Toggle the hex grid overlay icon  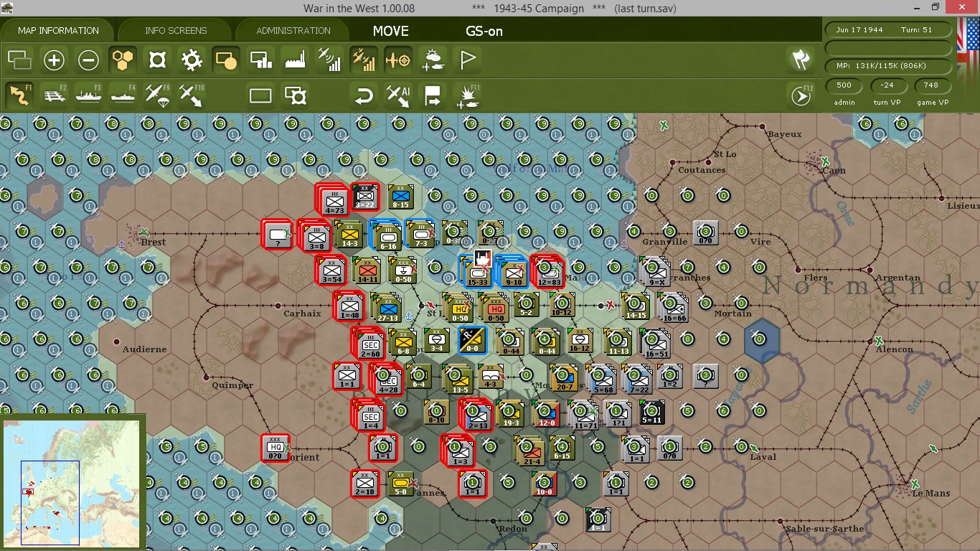(123, 60)
